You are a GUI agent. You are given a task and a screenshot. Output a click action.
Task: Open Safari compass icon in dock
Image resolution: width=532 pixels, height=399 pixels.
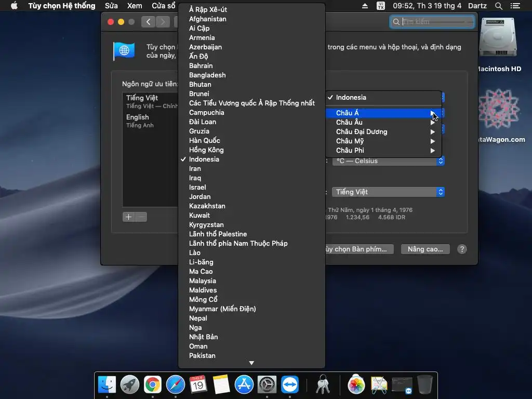(176, 385)
